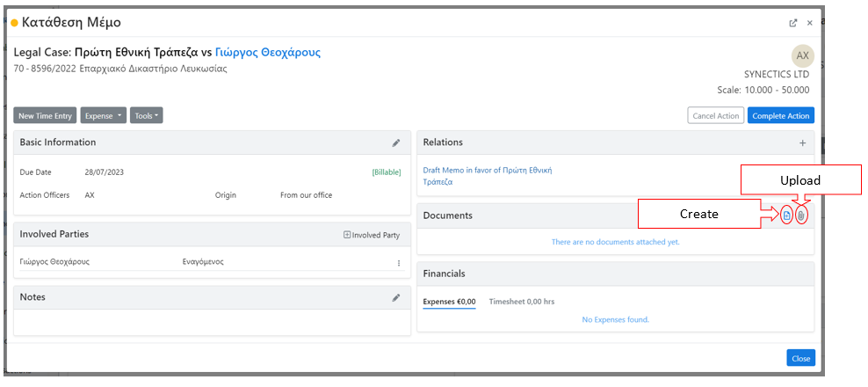868x387 pixels.
Task: Click the Upload document paperclip icon
Action: pyautogui.click(x=801, y=215)
